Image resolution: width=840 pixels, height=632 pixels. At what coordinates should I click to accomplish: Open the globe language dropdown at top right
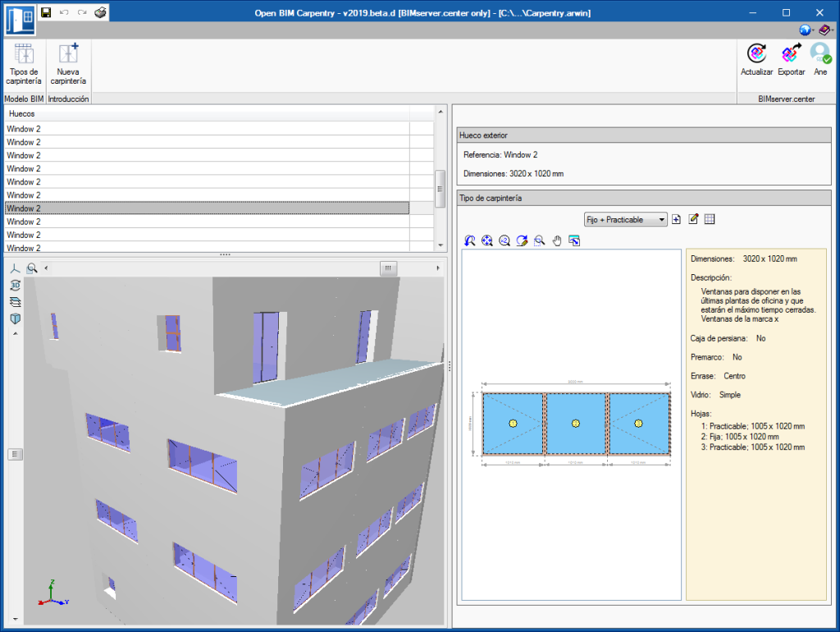806,30
